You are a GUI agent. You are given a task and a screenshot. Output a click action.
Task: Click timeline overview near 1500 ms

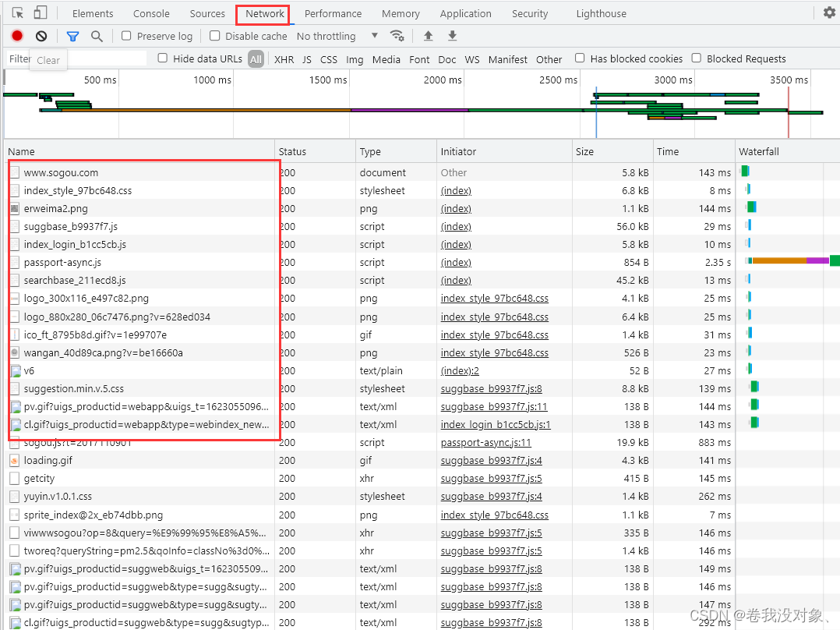tap(349, 104)
